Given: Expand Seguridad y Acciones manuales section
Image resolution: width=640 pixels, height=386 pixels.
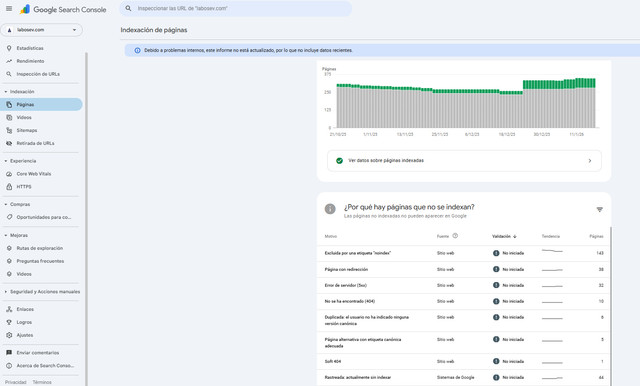Looking at the screenshot, I should [42, 292].
